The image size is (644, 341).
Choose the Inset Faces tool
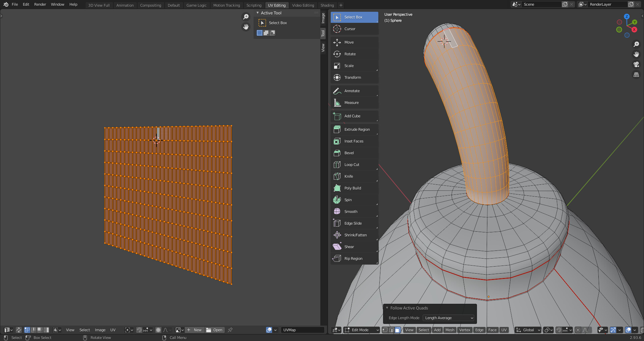point(354,141)
